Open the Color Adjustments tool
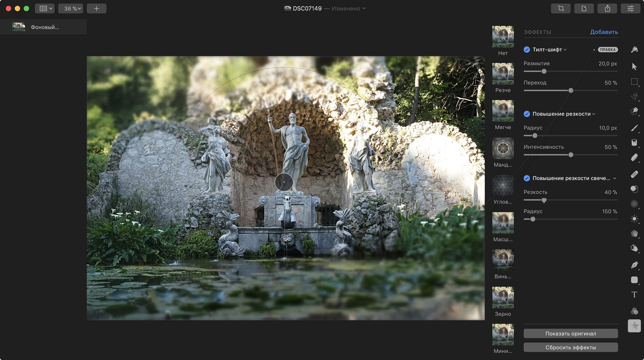Viewport: 644px width, 360px height. click(x=634, y=311)
